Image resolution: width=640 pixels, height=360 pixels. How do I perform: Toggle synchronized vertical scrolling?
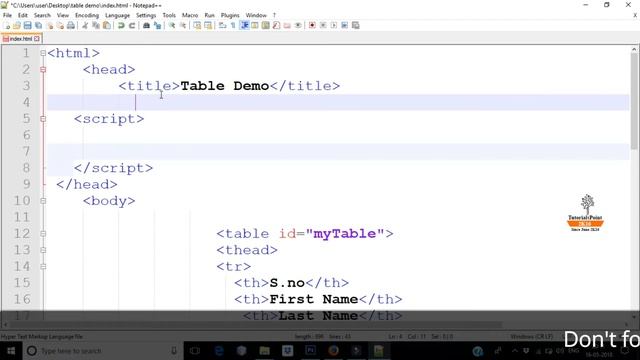pos(197,25)
